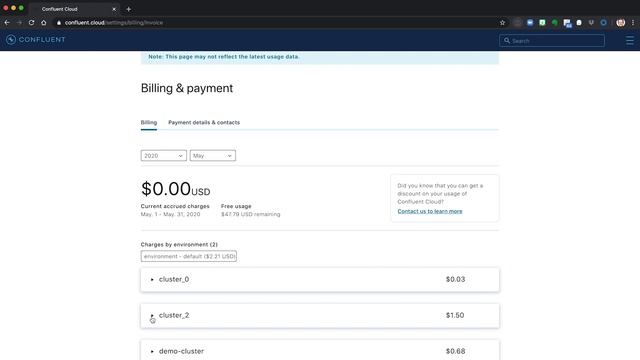Viewport: 640px width, 360px height.
Task: Click the cluster_2 $1.50 amount
Action: pyautogui.click(x=455, y=315)
